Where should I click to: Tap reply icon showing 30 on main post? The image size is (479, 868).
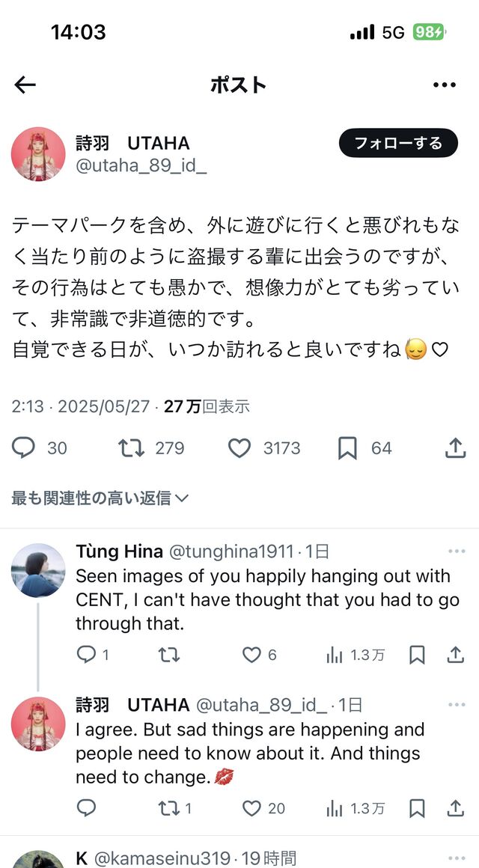point(24,447)
